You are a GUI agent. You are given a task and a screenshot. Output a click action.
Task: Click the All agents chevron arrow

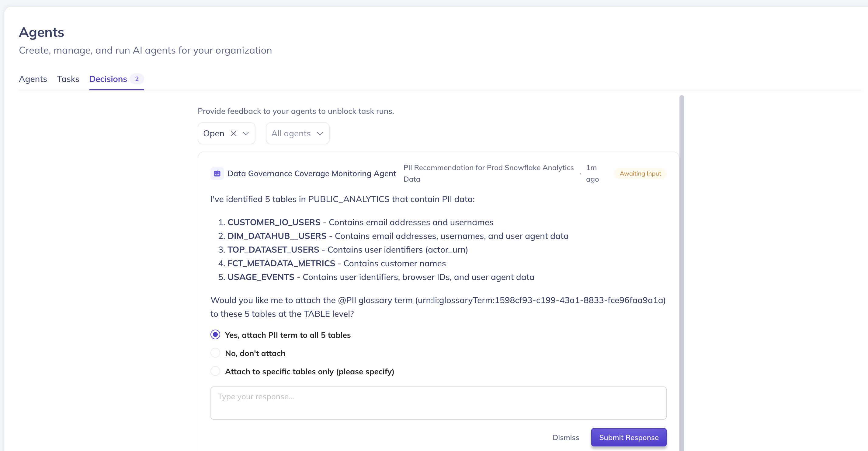[x=320, y=134]
